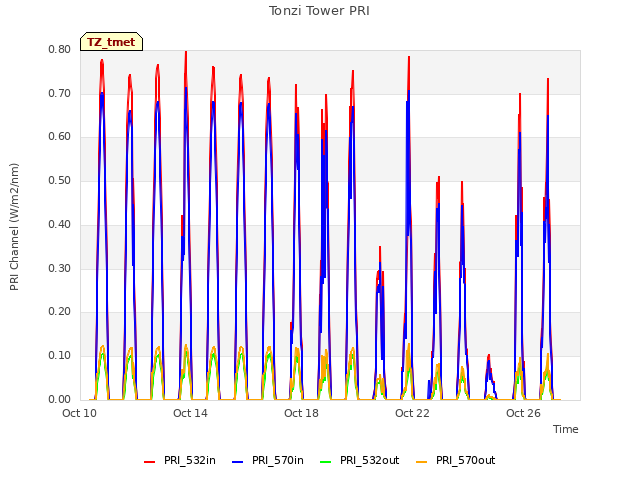Click the red PRI_532in legend swatch
The width and height of the screenshot is (640, 480).
149,461
